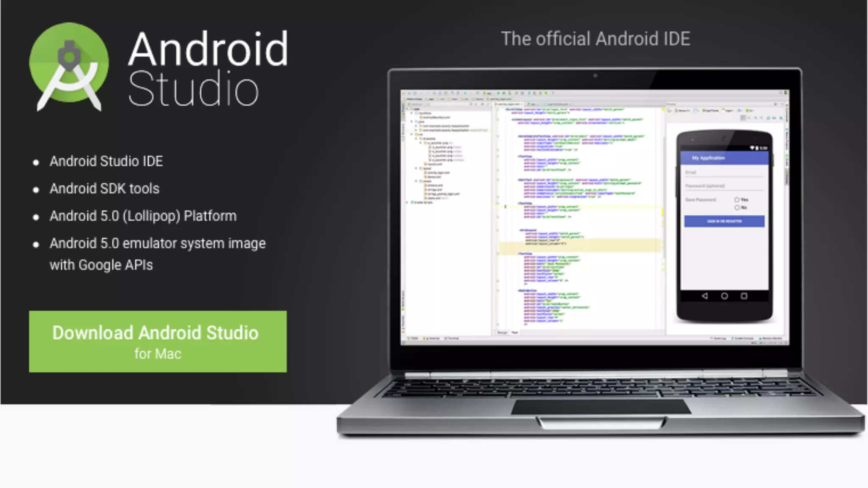
Task: Click the My Application title bar in preview
Action: pos(724,158)
